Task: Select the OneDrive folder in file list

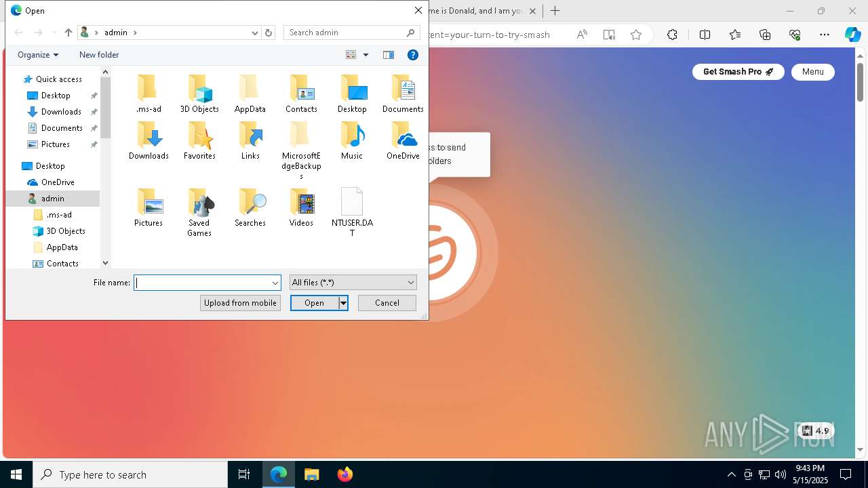Action: 403,140
